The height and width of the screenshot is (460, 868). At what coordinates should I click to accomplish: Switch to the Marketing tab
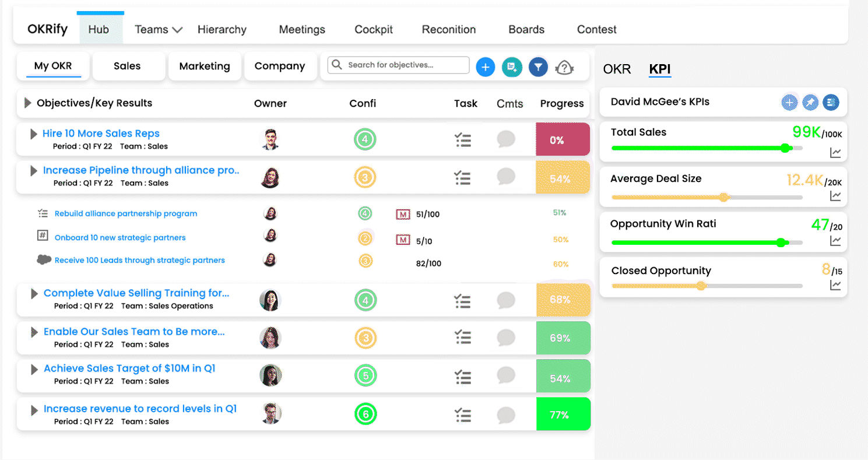click(205, 66)
